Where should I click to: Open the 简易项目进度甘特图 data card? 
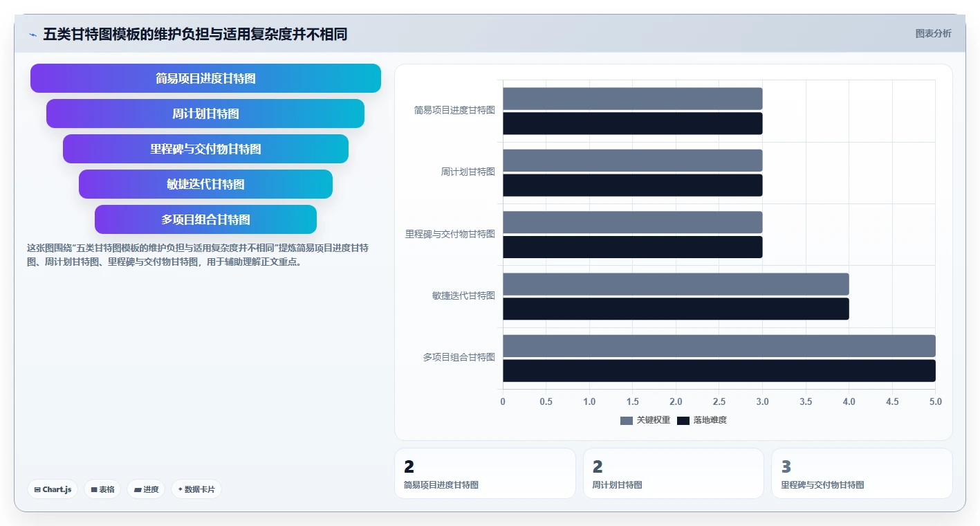[x=485, y=473]
